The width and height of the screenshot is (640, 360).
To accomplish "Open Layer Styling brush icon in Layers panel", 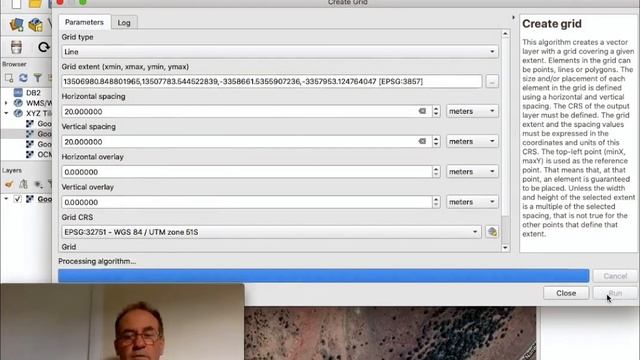I will (9, 184).
